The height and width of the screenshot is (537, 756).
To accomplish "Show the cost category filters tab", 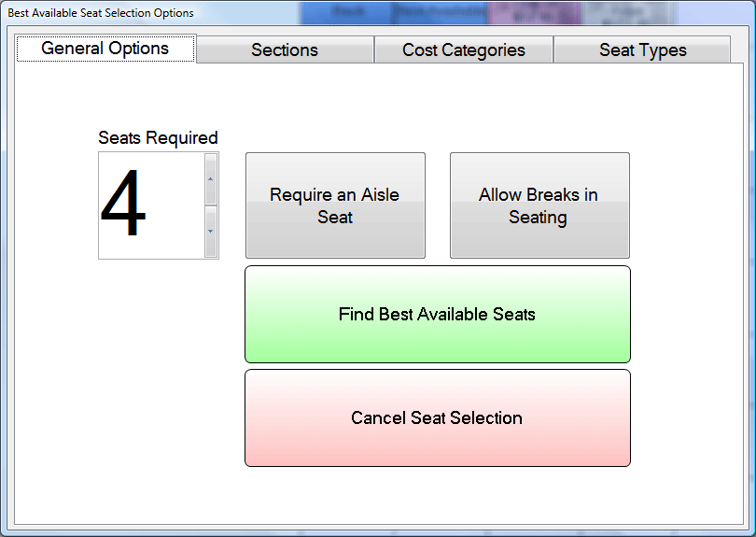I will [464, 50].
